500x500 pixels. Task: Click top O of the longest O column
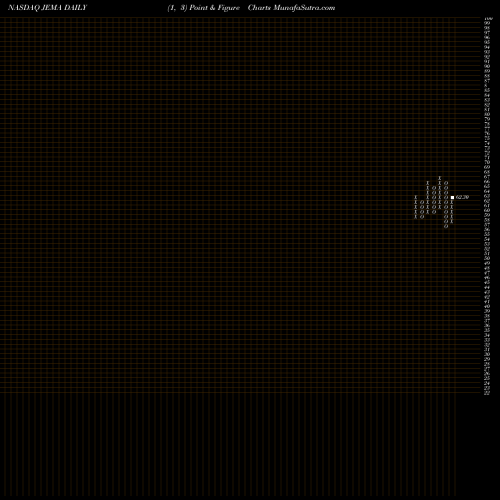[446, 183]
